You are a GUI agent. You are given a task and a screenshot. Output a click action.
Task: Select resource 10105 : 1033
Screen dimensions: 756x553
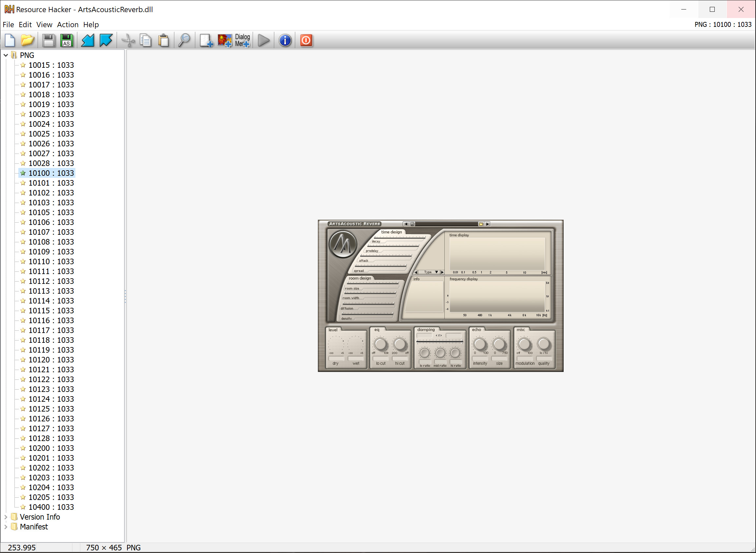tap(51, 212)
